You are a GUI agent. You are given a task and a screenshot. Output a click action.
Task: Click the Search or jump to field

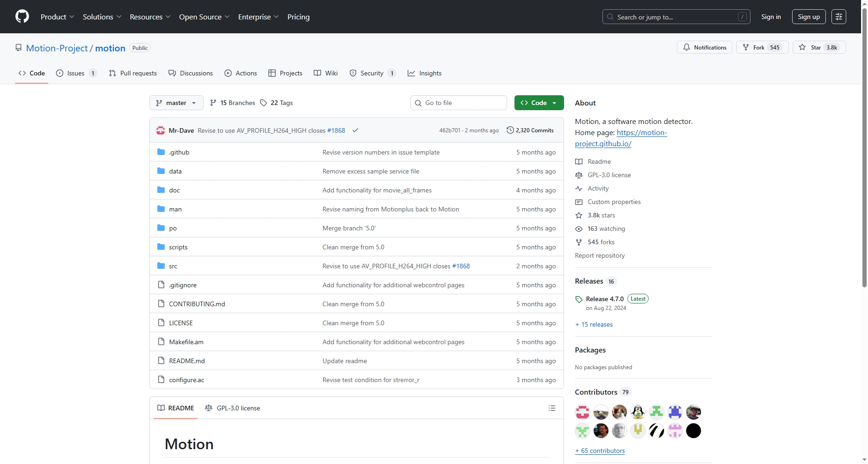676,17
